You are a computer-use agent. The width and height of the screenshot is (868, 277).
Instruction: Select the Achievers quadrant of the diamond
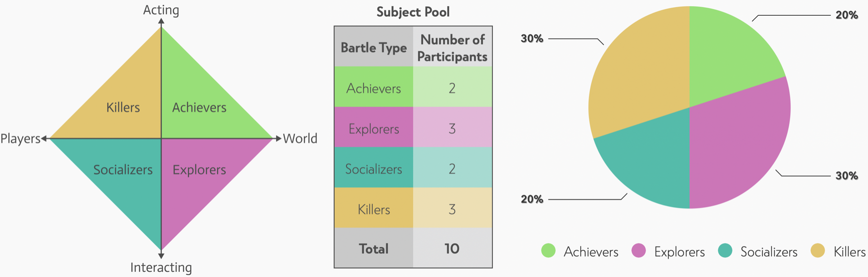click(199, 108)
